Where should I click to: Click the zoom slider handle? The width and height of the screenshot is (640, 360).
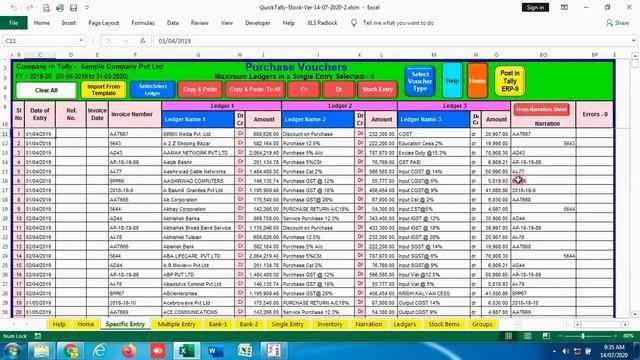(x=583, y=336)
